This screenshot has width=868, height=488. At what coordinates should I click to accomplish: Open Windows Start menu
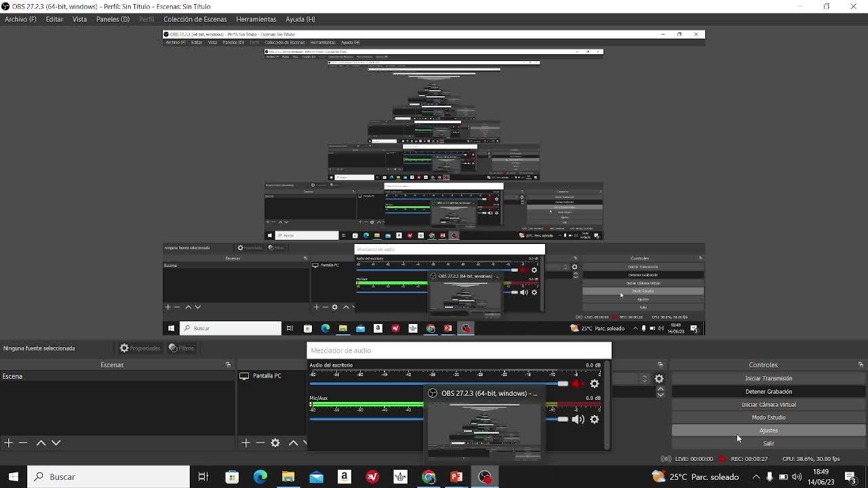coord(14,476)
